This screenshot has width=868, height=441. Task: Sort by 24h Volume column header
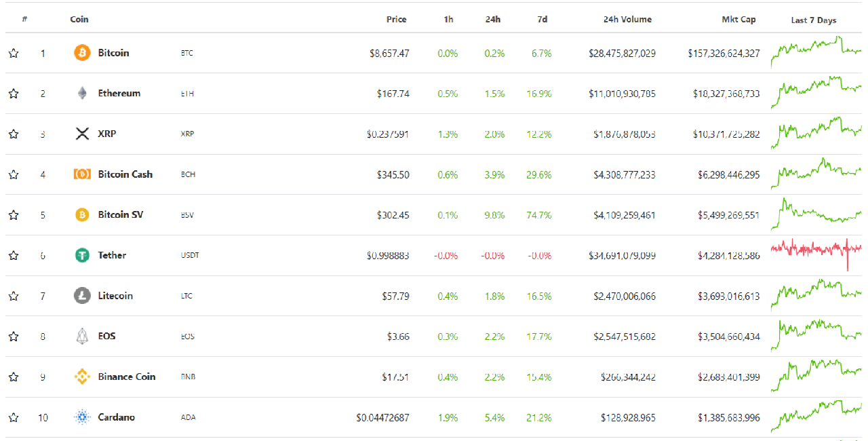point(627,20)
